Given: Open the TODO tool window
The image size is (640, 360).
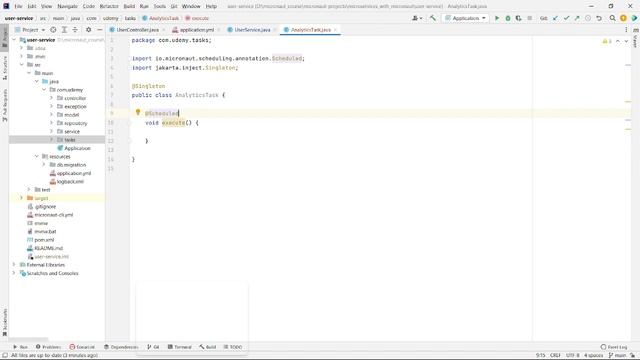Looking at the screenshot, I should coord(233,347).
